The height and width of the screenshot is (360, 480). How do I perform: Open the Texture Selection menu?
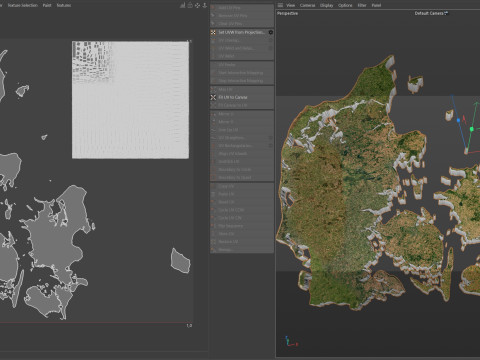23,5
